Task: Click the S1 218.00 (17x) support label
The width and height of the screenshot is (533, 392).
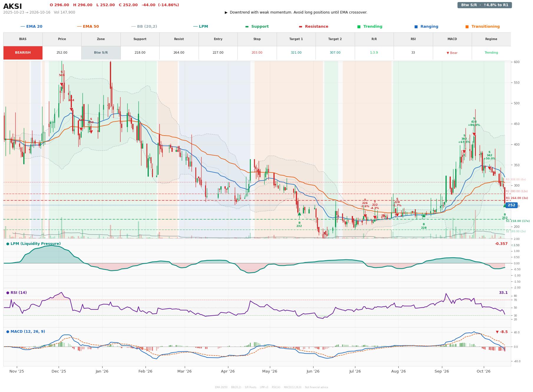Action: [x=518, y=221]
